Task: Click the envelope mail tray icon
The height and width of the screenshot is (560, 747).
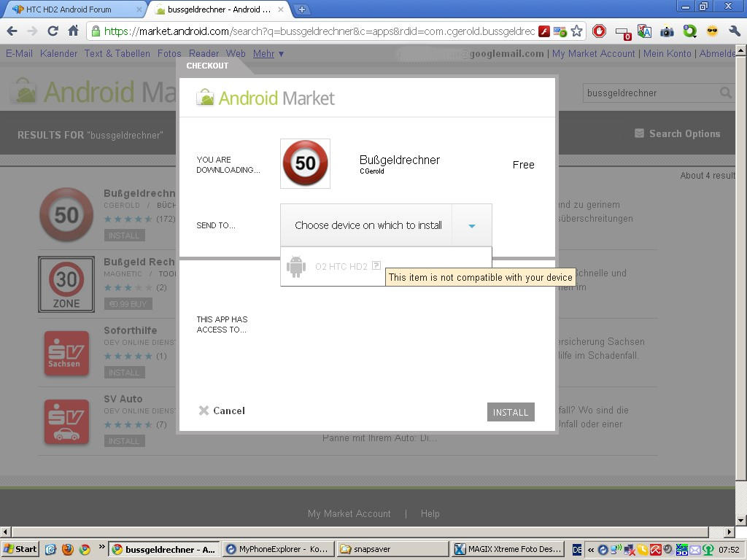Action: 695,550
